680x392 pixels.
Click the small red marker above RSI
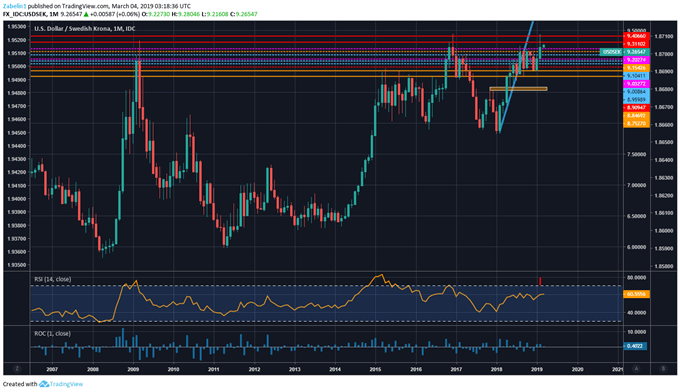(x=540, y=281)
